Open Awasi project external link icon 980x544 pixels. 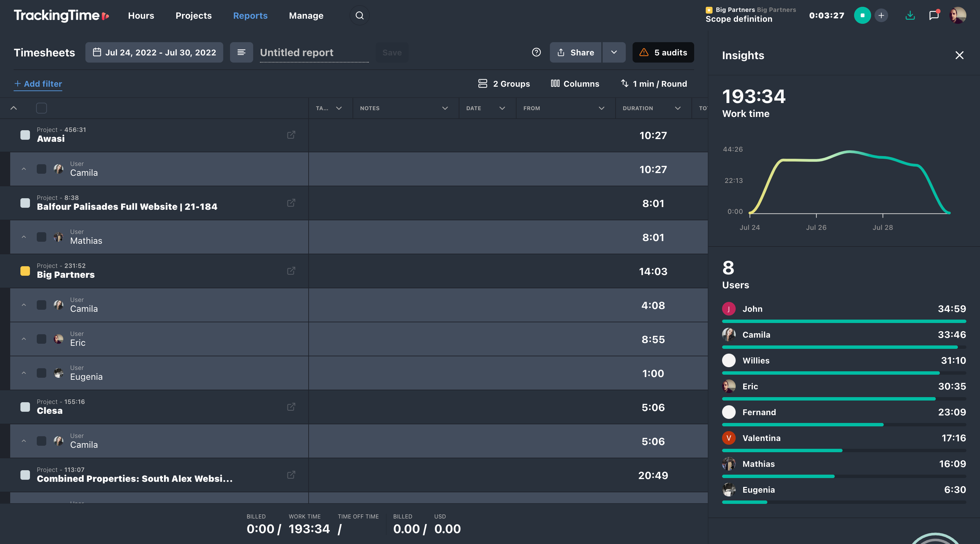point(291,135)
